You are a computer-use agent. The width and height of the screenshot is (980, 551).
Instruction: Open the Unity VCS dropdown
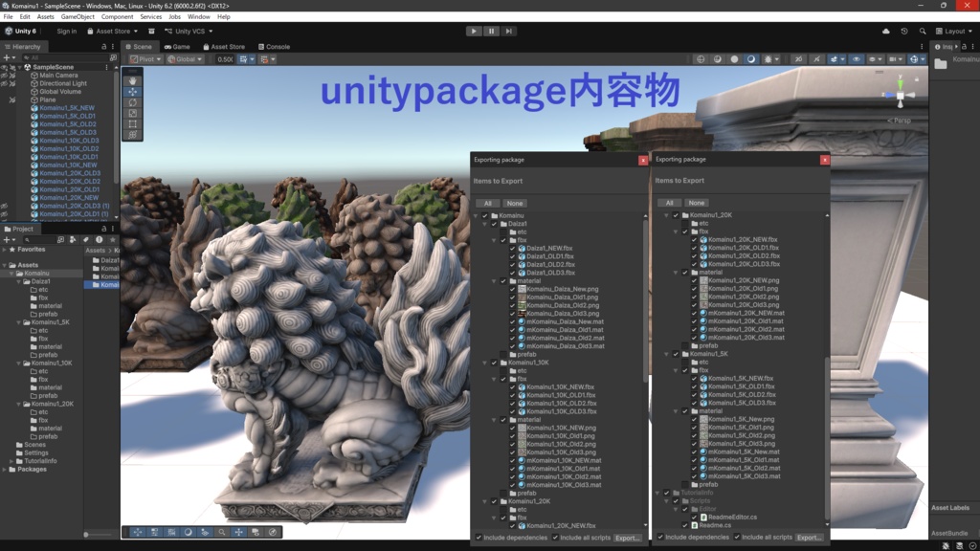189,32
